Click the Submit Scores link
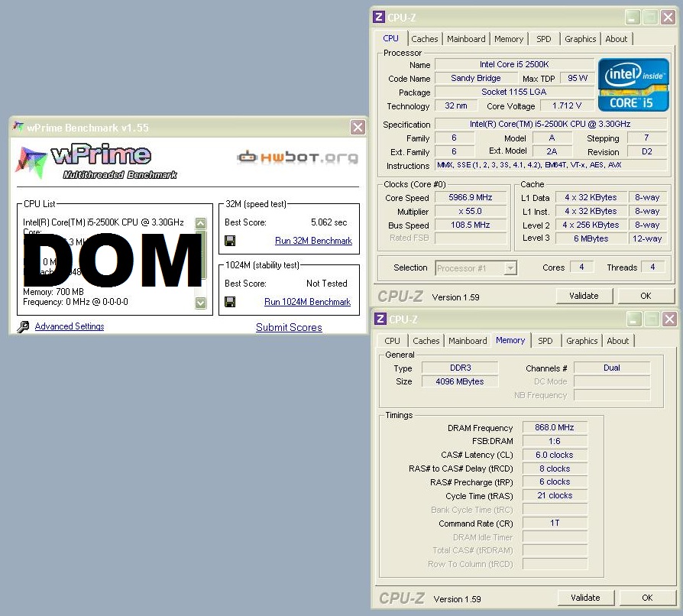This screenshot has height=616, width=683. click(289, 327)
